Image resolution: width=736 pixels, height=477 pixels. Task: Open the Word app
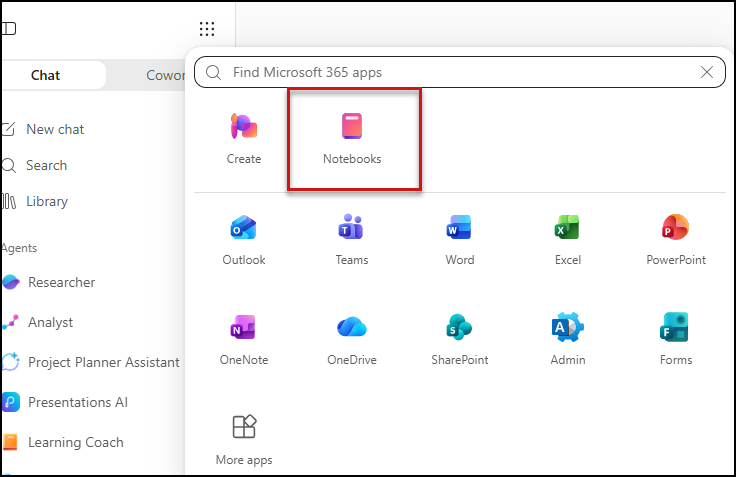pos(460,240)
